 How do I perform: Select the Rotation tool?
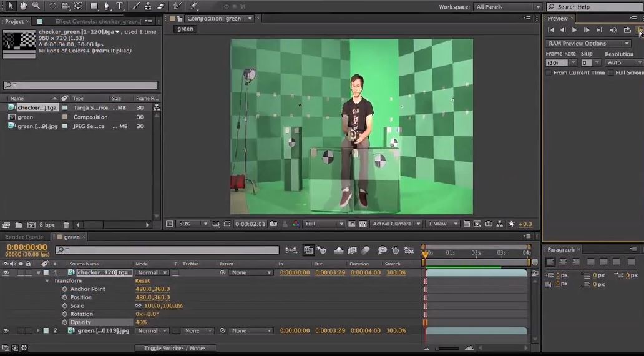(52, 6)
